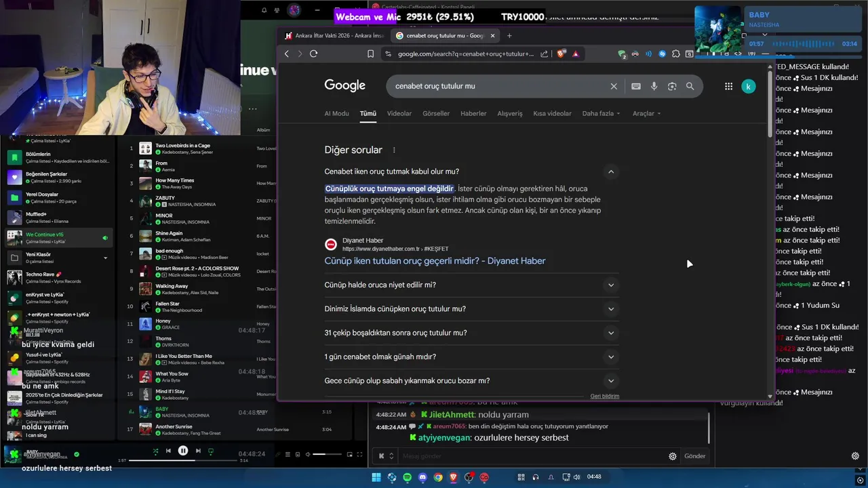Reload the Google search page
Image resolution: width=868 pixels, height=488 pixels.
(x=313, y=54)
